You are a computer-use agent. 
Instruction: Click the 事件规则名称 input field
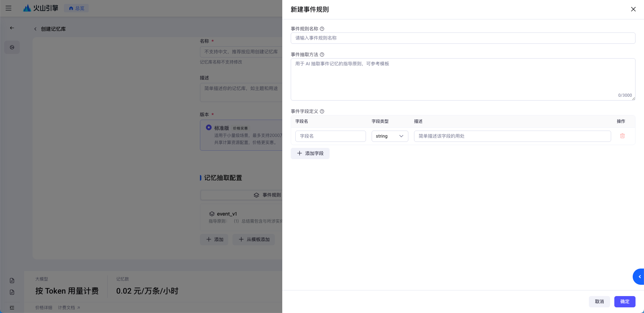coord(463,38)
